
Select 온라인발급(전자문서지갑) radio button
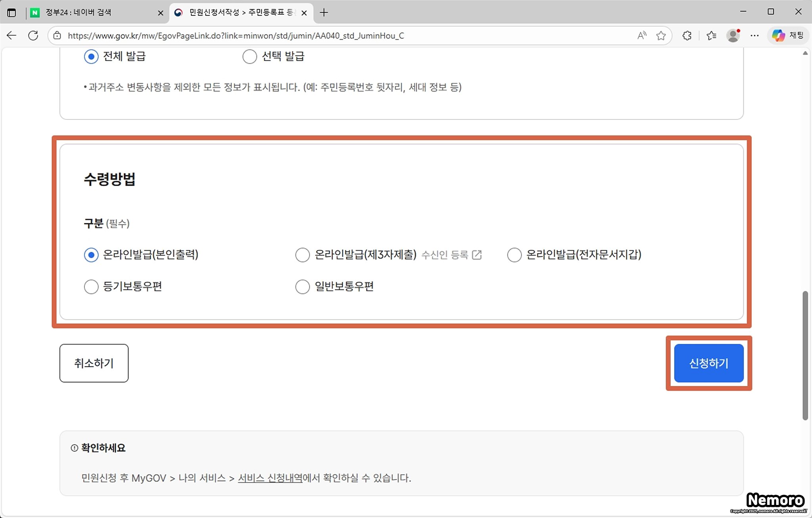click(x=514, y=255)
